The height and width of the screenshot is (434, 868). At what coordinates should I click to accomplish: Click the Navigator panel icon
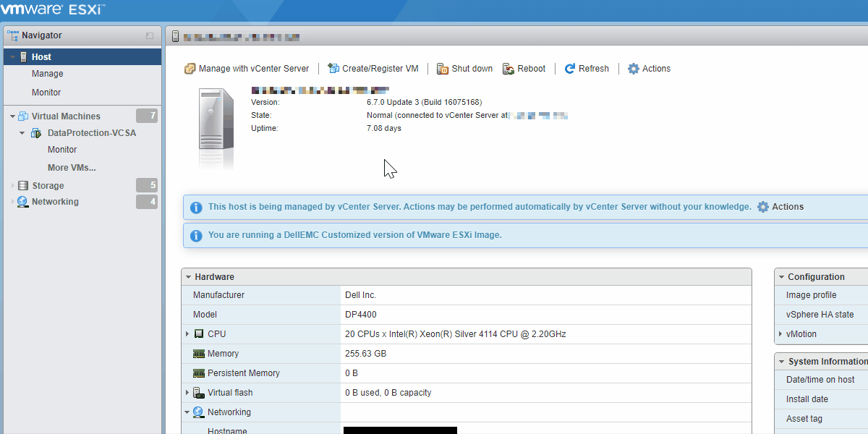coord(12,35)
